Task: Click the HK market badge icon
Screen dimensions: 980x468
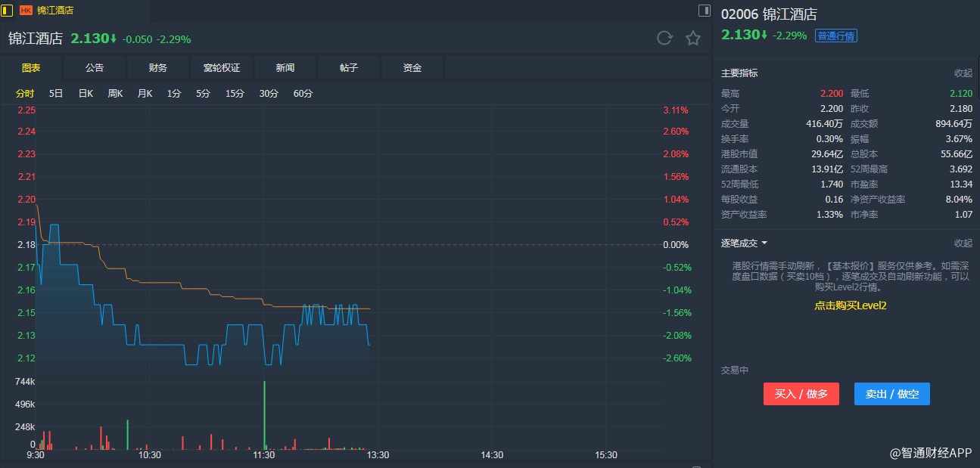Action: click(x=26, y=11)
